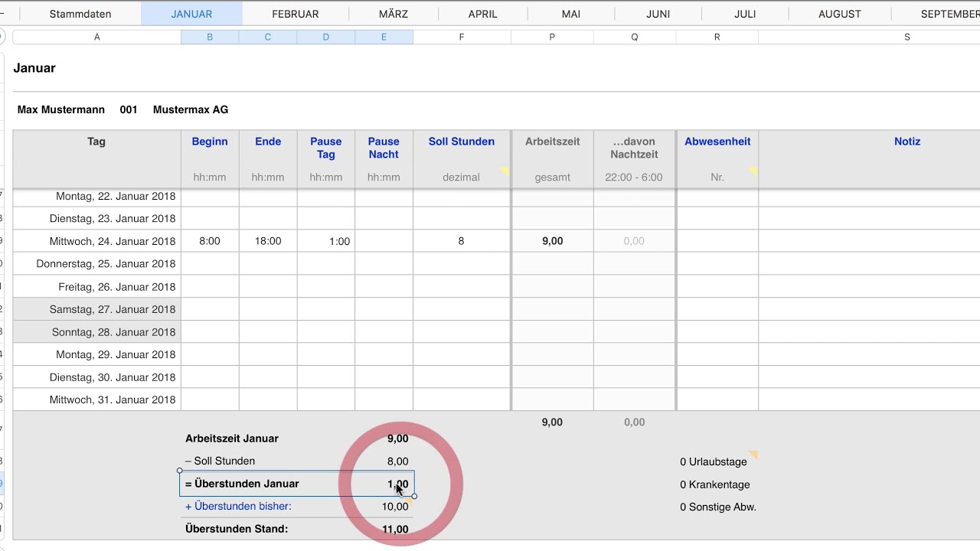The image size is (980, 551).
Task: Select the Notiz cell for 24. Januar
Action: point(869,241)
